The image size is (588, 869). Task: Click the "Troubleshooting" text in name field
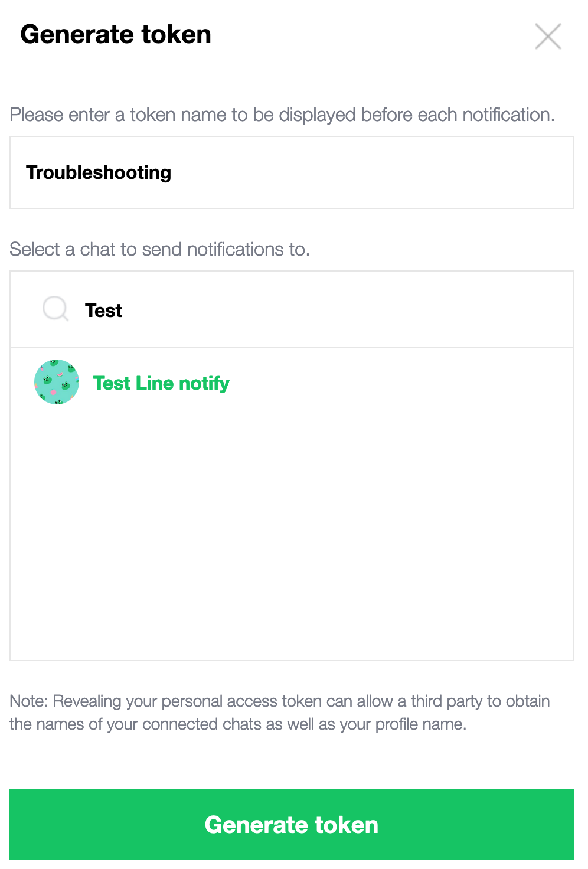pos(99,172)
